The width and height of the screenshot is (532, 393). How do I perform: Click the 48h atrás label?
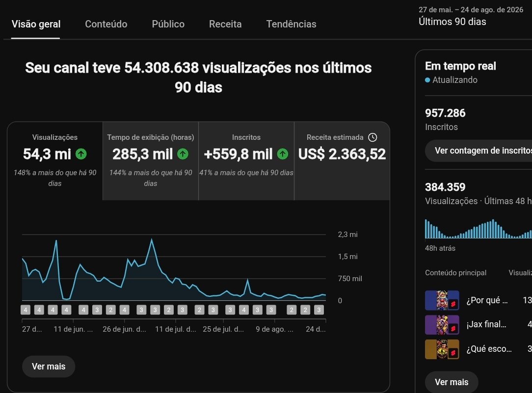(440, 248)
